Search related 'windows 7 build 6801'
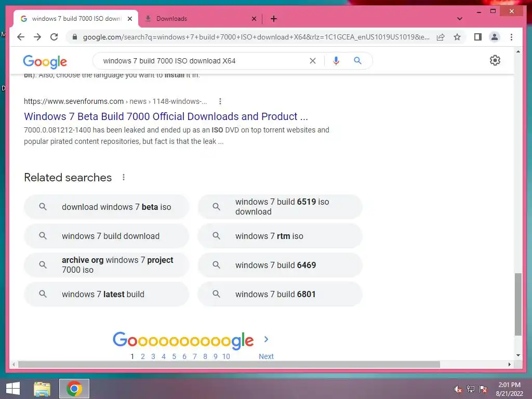This screenshot has width=532, height=399. pos(280,294)
